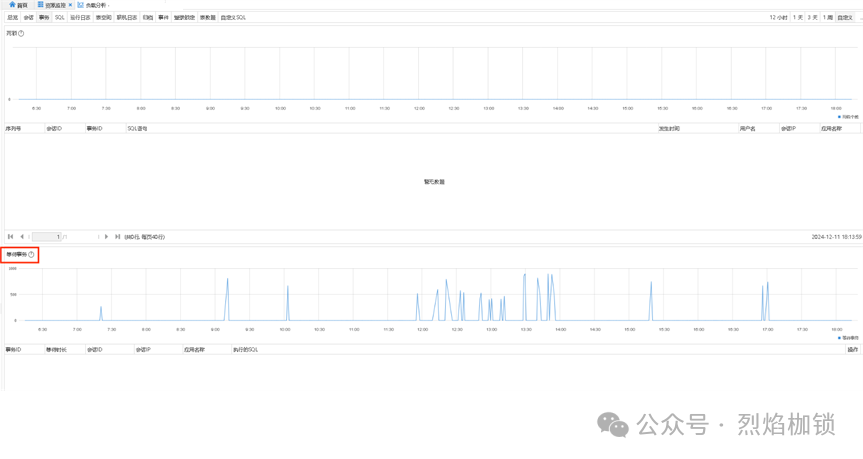
Task: Set time range to 1 周
Action: [x=828, y=18]
